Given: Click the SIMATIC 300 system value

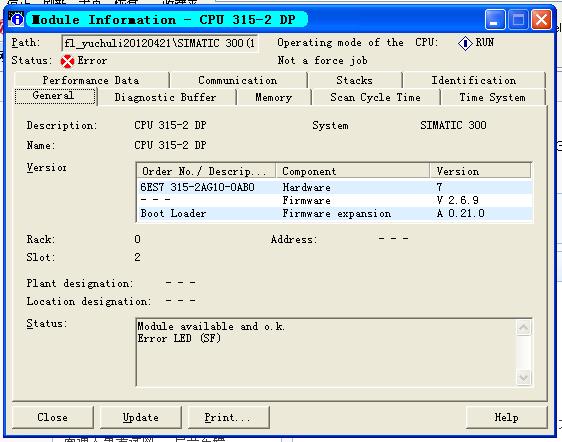Looking at the screenshot, I should click(453, 125).
